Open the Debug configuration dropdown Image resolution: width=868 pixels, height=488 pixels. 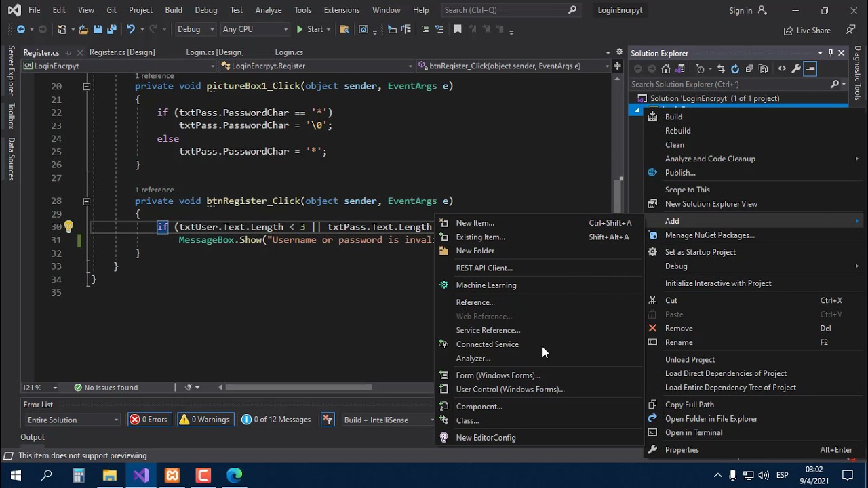coord(195,29)
